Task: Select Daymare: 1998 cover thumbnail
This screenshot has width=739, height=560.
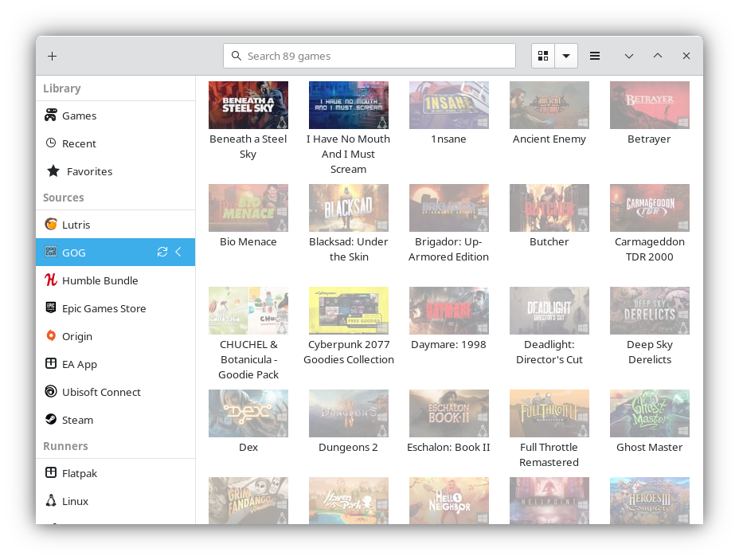Action: (449, 311)
